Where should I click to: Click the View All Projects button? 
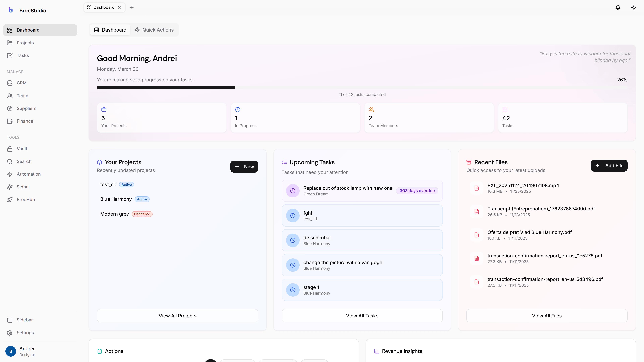point(177,316)
